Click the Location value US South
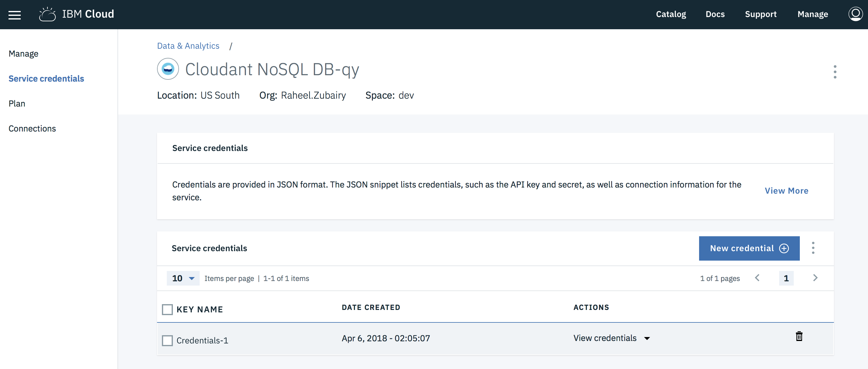 tap(220, 95)
